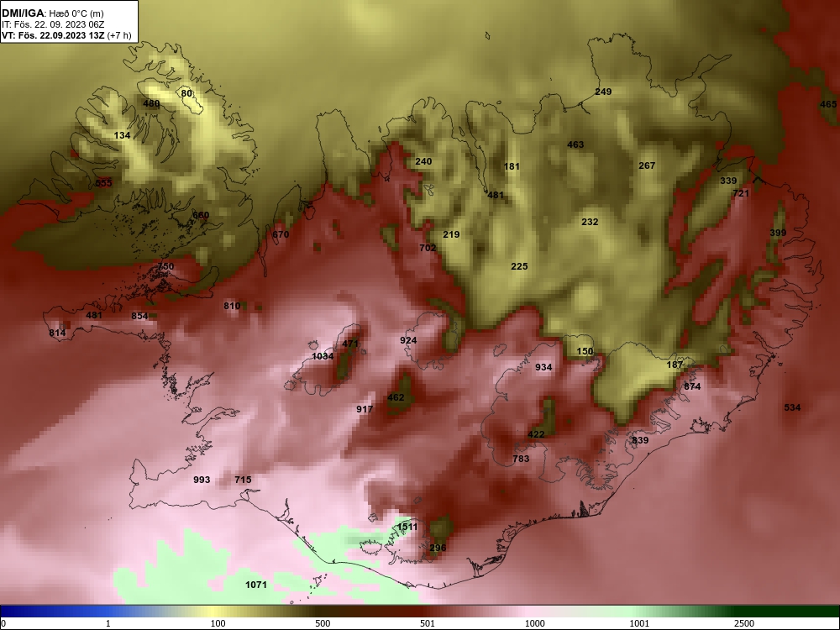Click the map value 134
Image resolution: width=840 pixels, height=630 pixels.
(122, 135)
